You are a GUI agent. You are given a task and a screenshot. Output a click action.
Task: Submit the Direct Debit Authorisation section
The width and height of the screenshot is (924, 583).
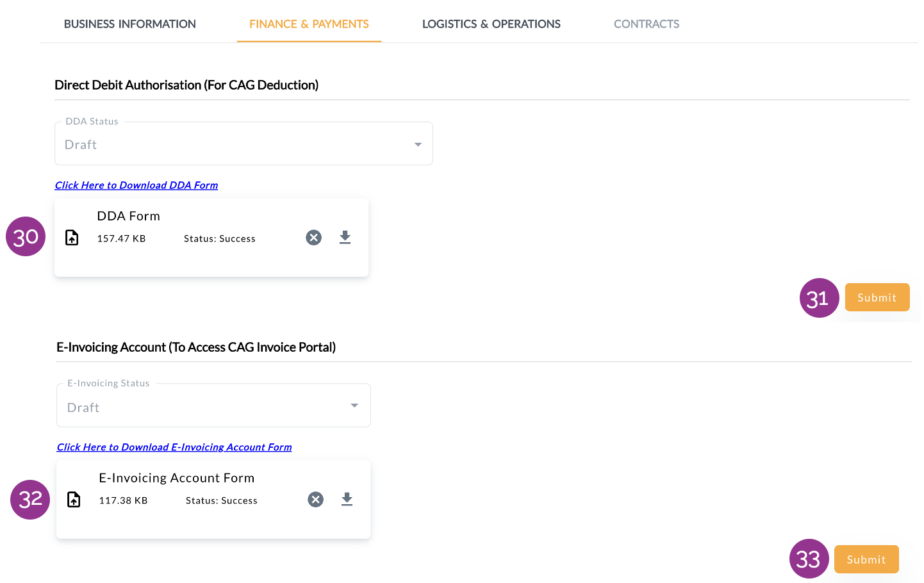tap(877, 297)
